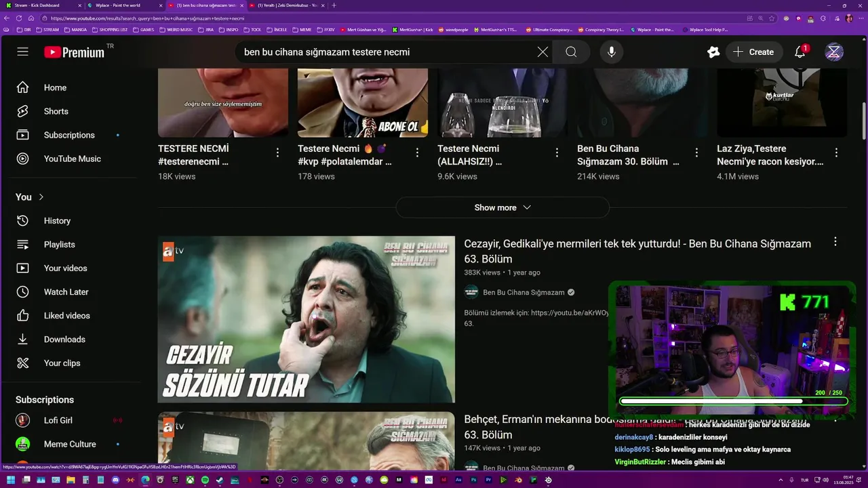Open the Behçet, Erman'ın mekanına video thumbnail
The image size is (868, 488).
(307, 440)
